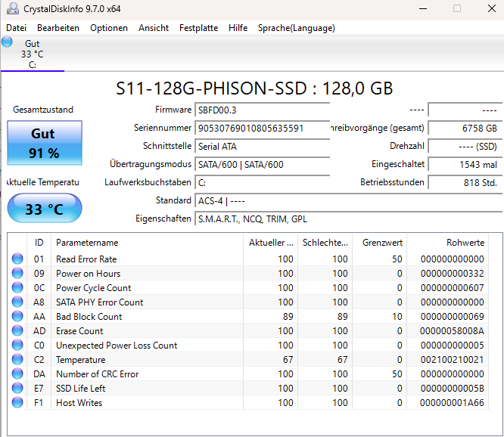Click status orb of Erase Count row

click(x=17, y=330)
